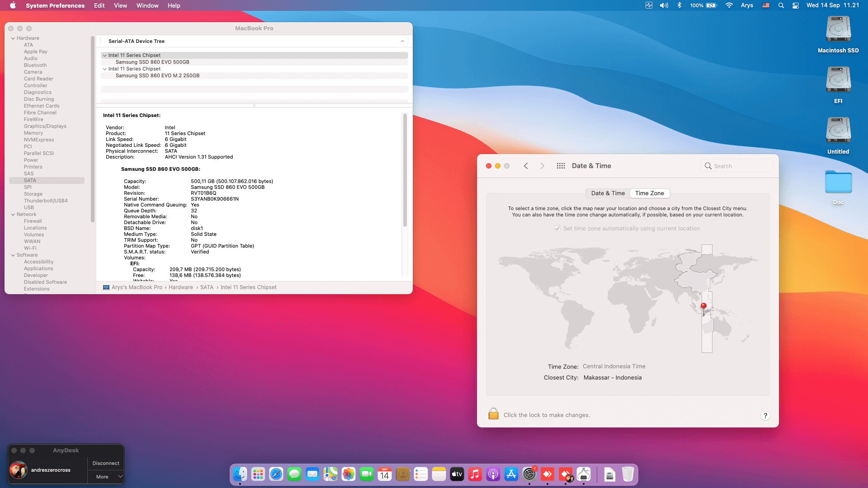The image size is (868, 488).
Task: Toggle Set time zone automatically checkbox
Action: tap(557, 228)
